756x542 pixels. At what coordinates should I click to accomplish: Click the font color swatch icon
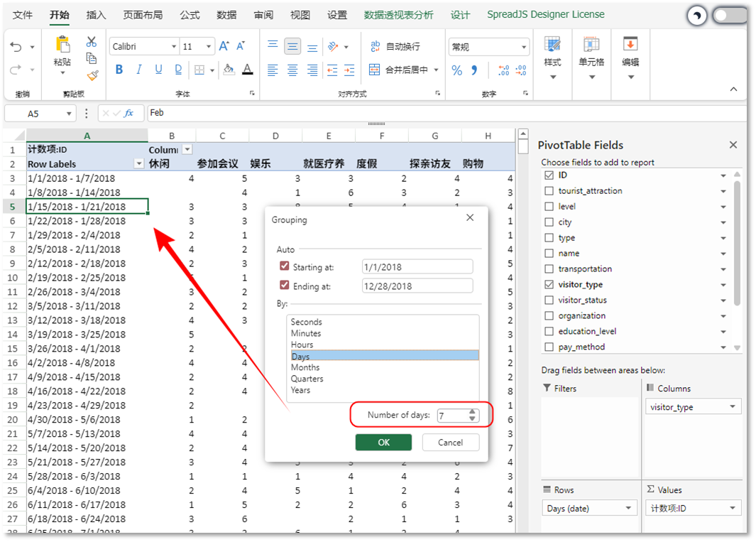(x=247, y=70)
